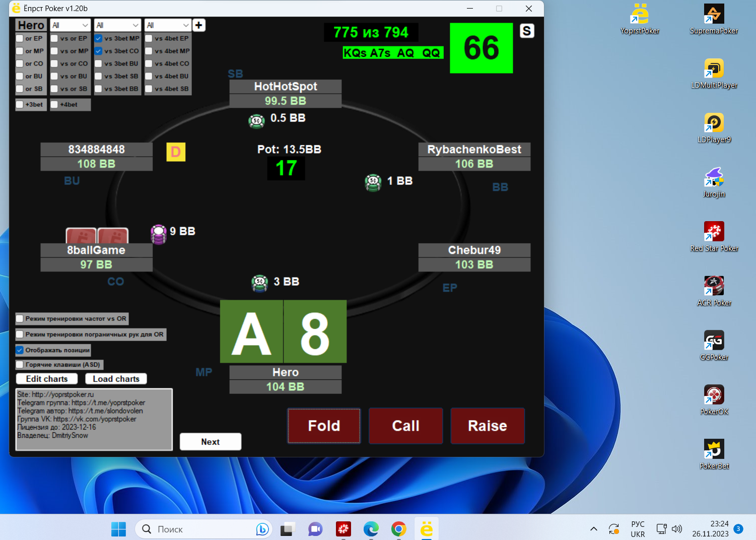
Task: Launch LDMultiPlayer desktop icon
Action: [x=714, y=74]
